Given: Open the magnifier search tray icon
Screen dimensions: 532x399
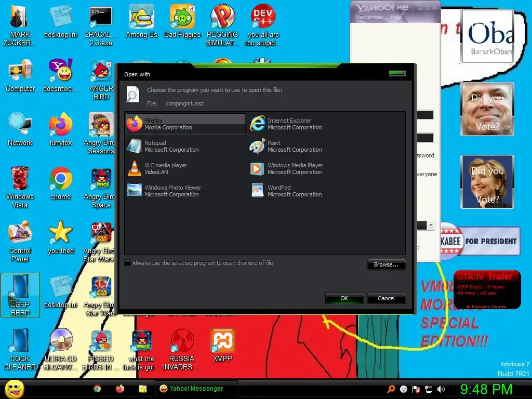Looking at the screenshot, I should (391, 389).
